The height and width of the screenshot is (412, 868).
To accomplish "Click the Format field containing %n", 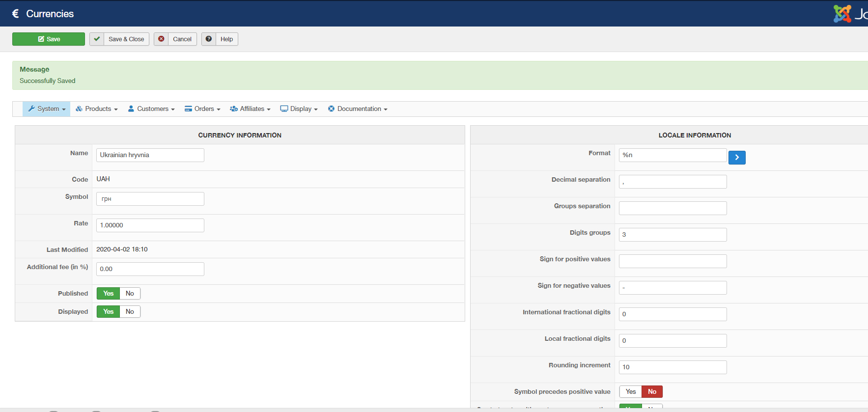I will click(673, 155).
